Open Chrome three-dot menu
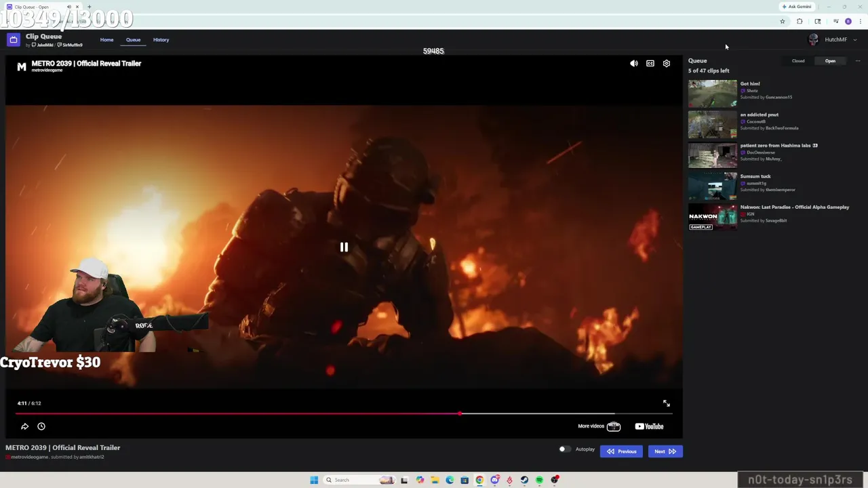Image resolution: width=868 pixels, height=488 pixels. click(x=861, y=22)
